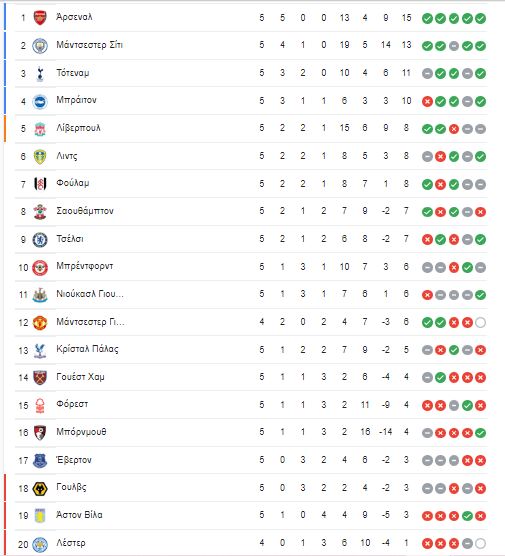This screenshot has width=505, height=556.
Task: Click Brighton's red loss form icon
Action: 427,101
